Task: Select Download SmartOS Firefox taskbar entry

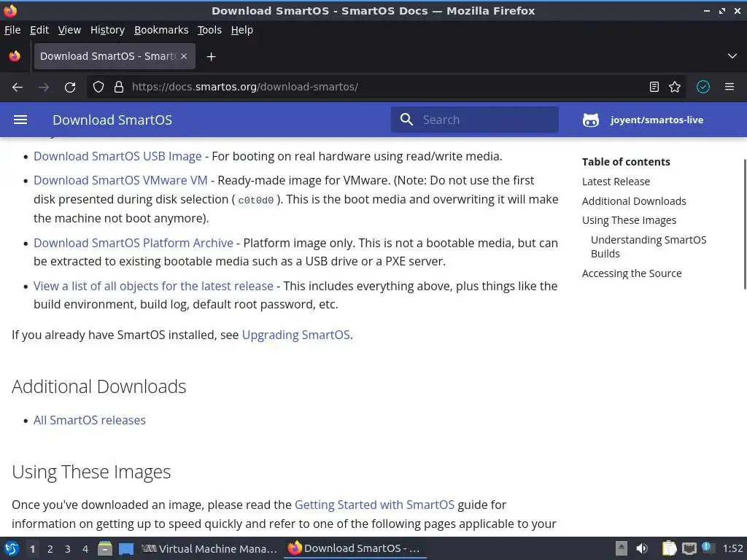Action: tap(355, 548)
